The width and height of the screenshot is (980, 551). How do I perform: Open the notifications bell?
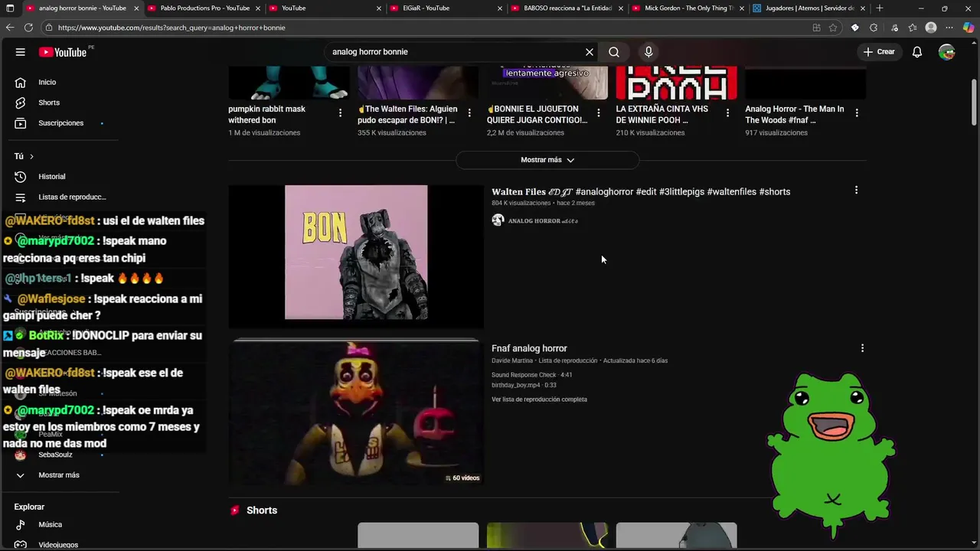(917, 52)
